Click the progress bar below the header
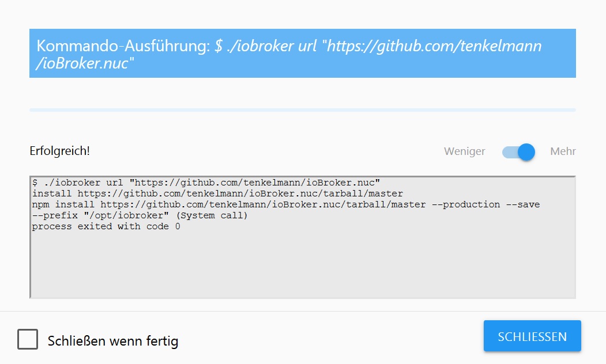The height and width of the screenshot is (364, 606). click(303, 110)
